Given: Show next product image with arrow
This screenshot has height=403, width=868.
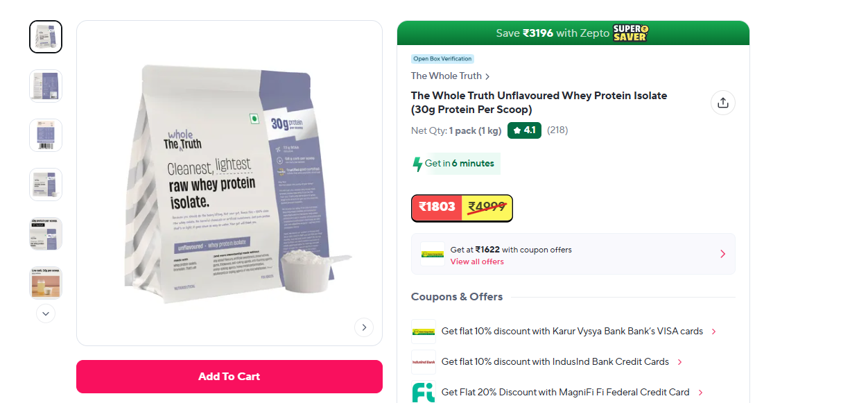Looking at the screenshot, I should click(364, 327).
